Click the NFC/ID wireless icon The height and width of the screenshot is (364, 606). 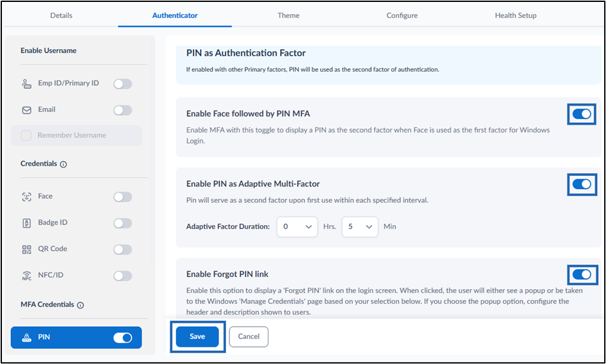(x=26, y=276)
